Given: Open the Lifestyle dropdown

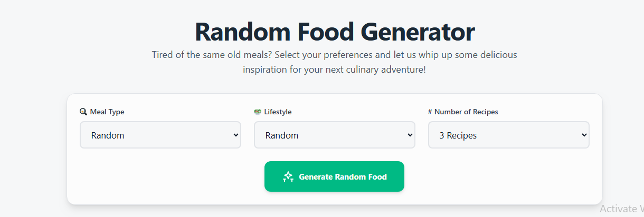Looking at the screenshot, I should 334,135.
